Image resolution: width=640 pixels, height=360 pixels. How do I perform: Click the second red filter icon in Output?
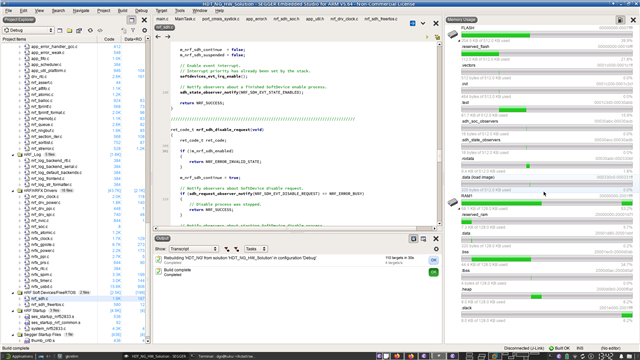coord(236,249)
